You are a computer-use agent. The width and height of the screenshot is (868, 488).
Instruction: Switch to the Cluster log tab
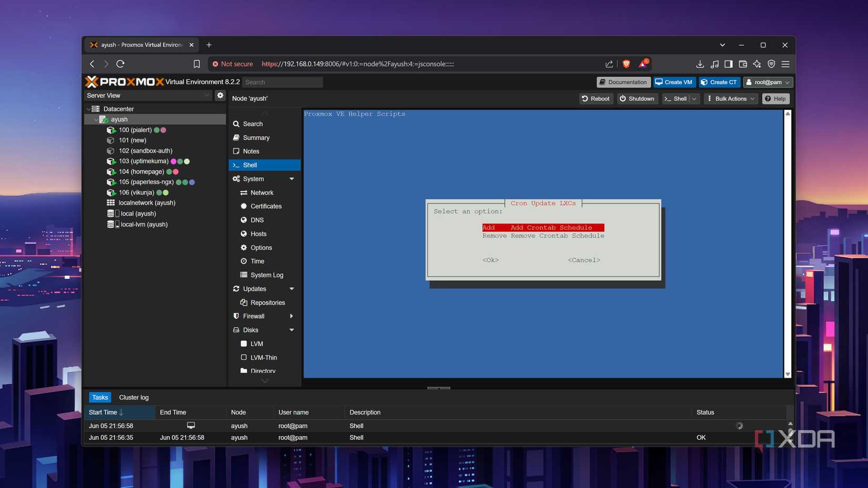point(134,397)
